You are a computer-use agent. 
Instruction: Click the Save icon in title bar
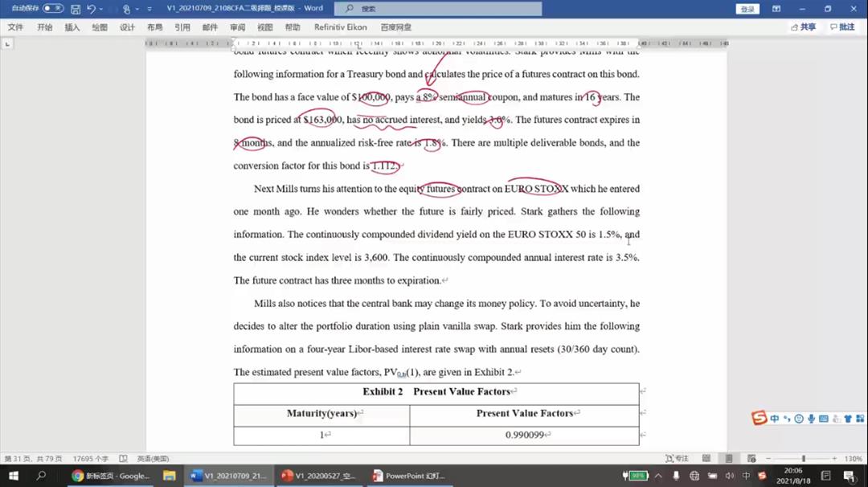point(76,9)
